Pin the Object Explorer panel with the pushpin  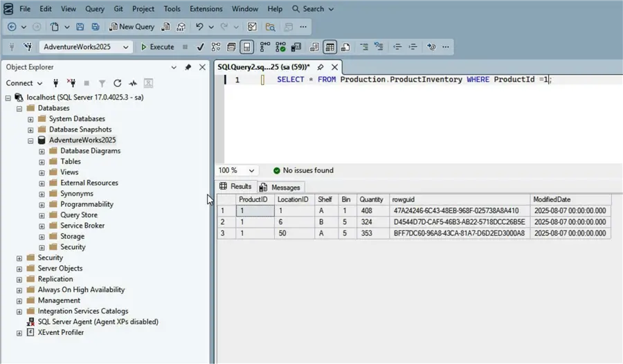tap(188, 67)
